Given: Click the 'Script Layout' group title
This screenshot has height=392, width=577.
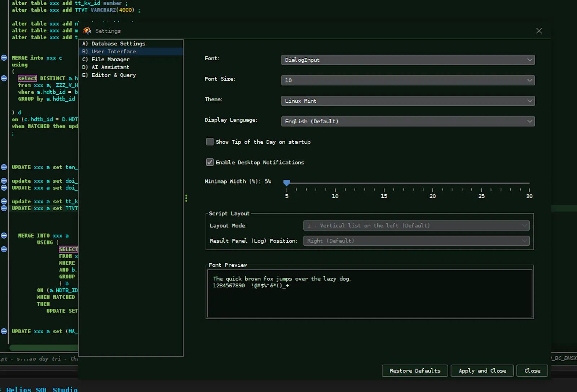Looking at the screenshot, I should click(229, 213).
